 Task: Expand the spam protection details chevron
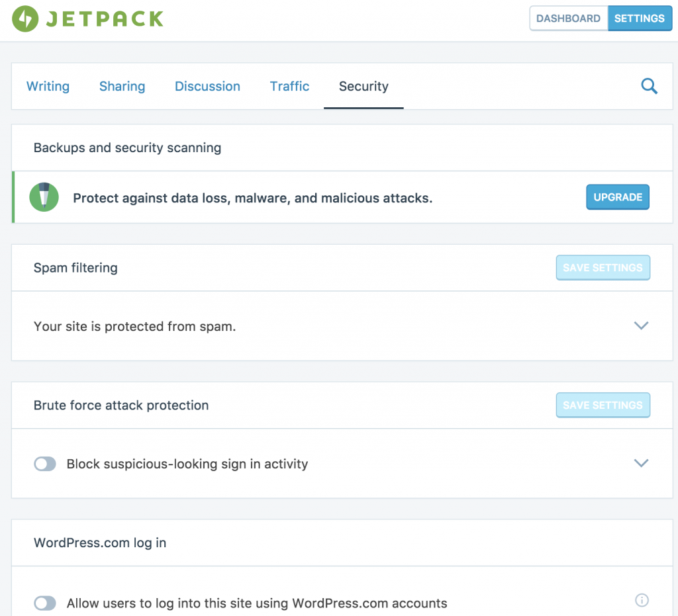coord(640,326)
